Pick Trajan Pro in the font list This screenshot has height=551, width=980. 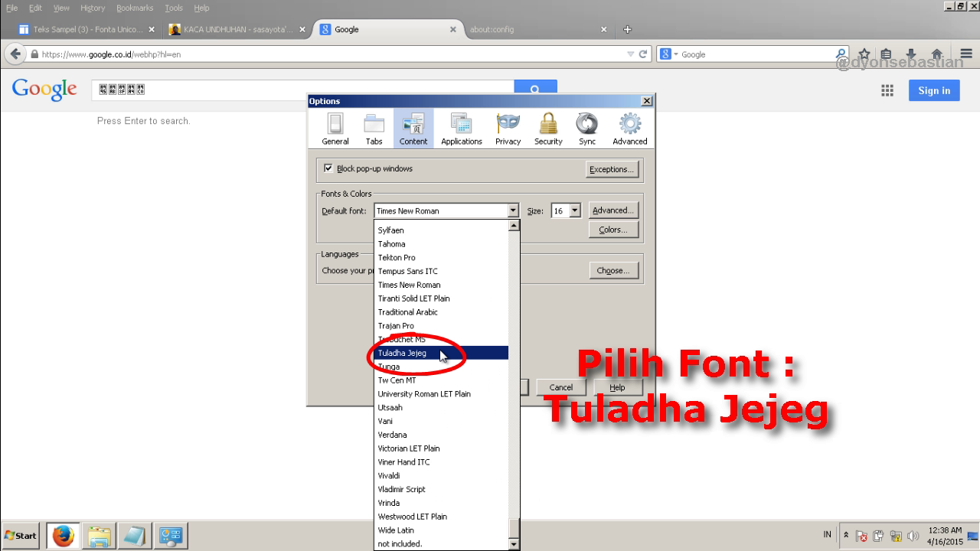[x=441, y=326]
